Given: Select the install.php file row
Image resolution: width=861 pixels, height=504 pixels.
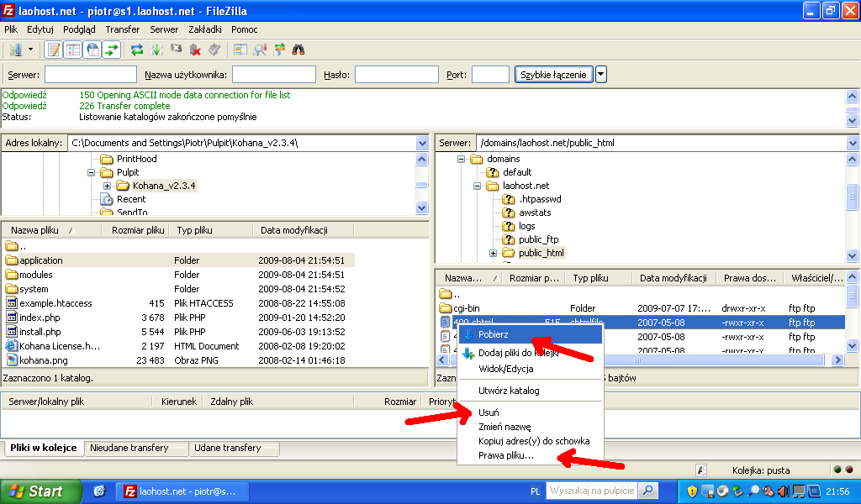Looking at the screenshot, I should point(178,332).
